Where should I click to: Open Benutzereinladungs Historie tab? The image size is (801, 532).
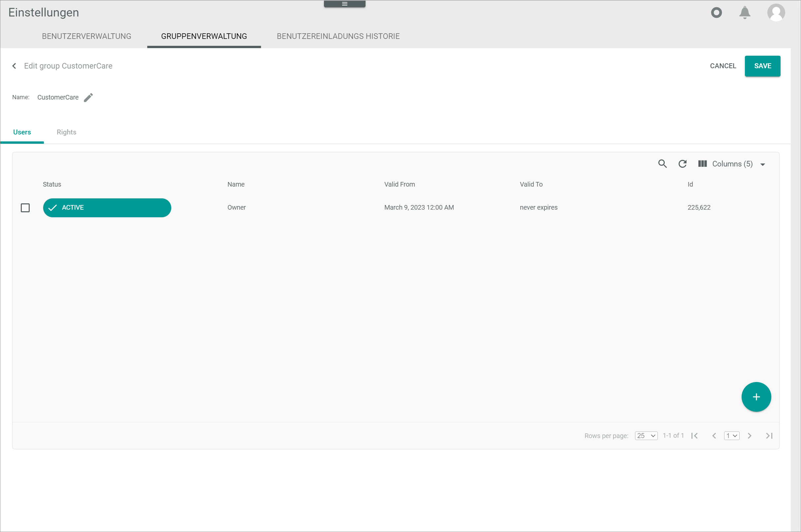point(338,36)
